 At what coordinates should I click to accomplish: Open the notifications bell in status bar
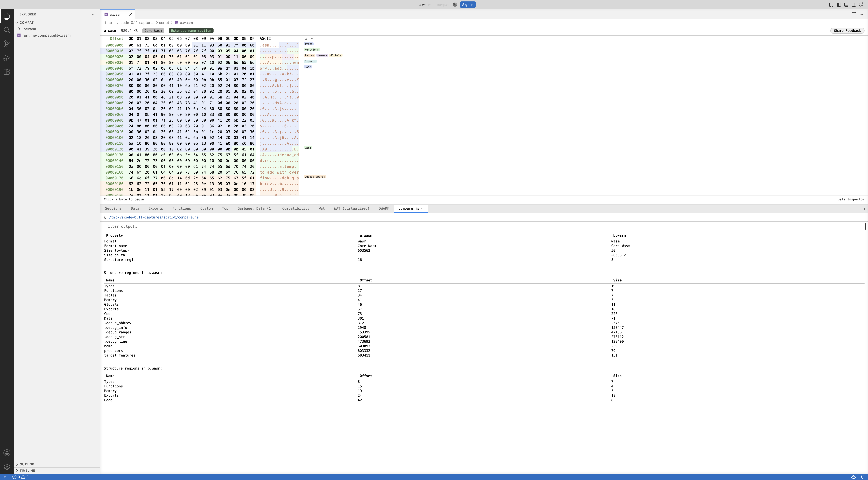[x=863, y=477]
